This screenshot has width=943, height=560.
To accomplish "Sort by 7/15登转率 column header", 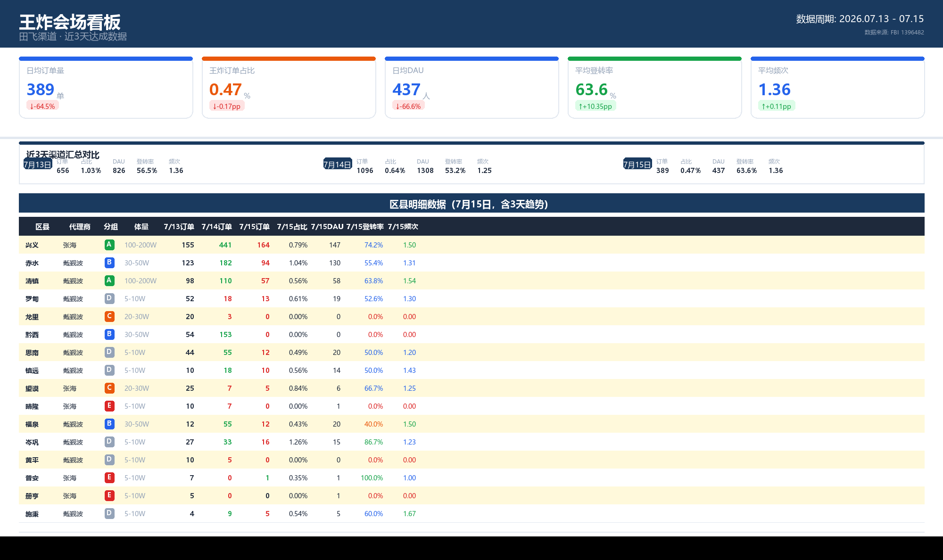I will [x=365, y=227].
